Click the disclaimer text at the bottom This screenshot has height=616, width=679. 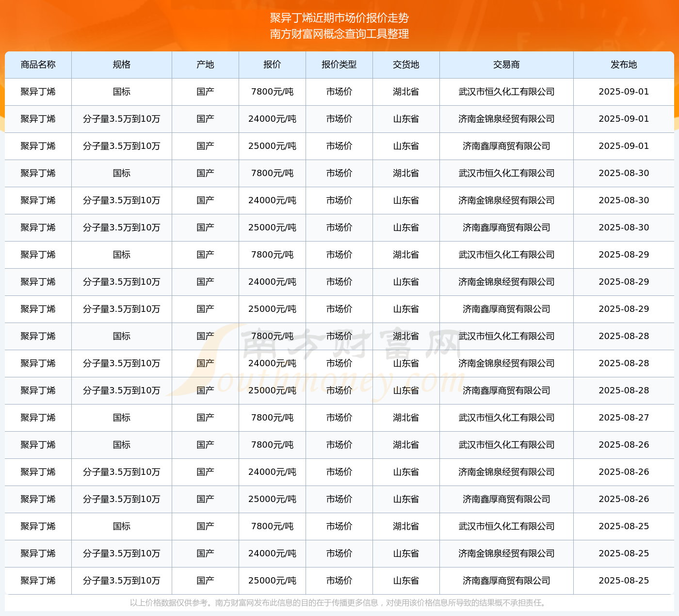[x=339, y=603]
